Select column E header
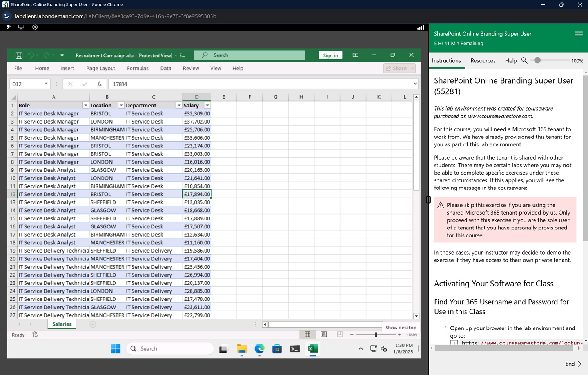This screenshot has width=588, height=375. pos(223,97)
